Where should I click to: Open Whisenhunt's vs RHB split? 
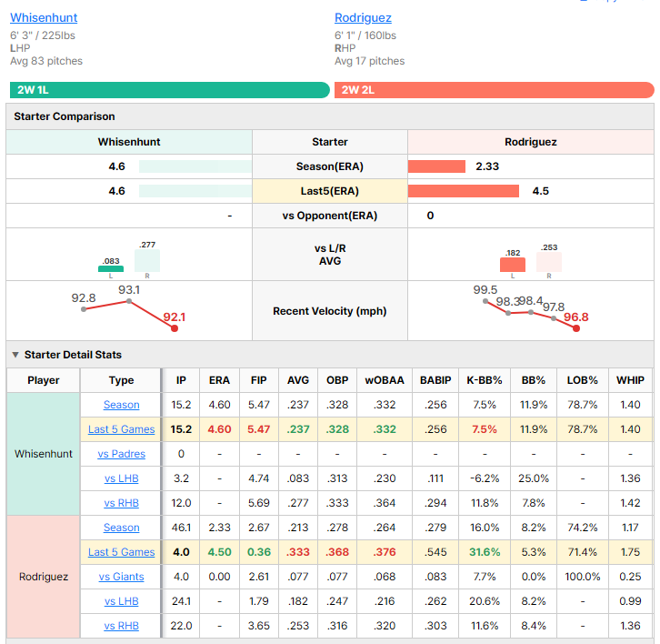coord(121,503)
